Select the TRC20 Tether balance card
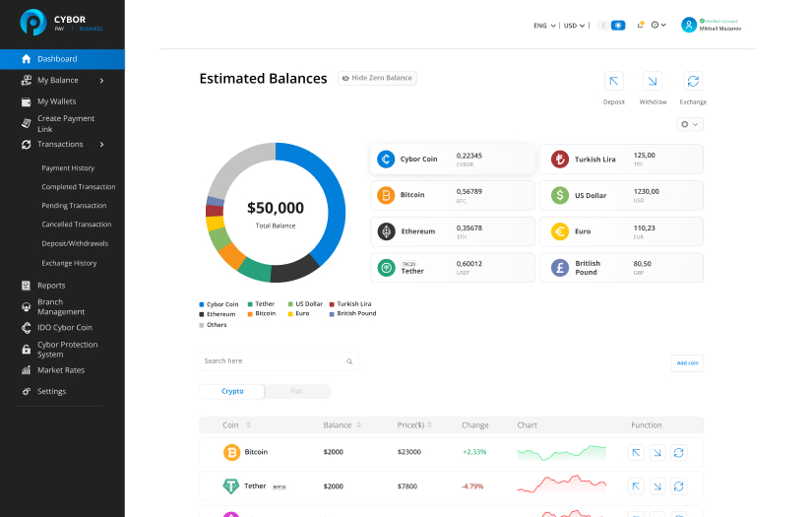 [x=453, y=268]
